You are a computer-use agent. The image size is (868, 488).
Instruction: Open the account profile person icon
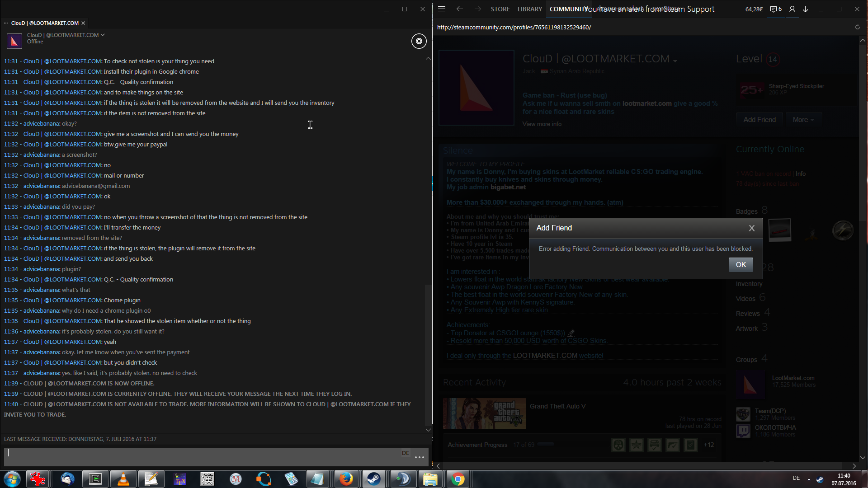(792, 9)
